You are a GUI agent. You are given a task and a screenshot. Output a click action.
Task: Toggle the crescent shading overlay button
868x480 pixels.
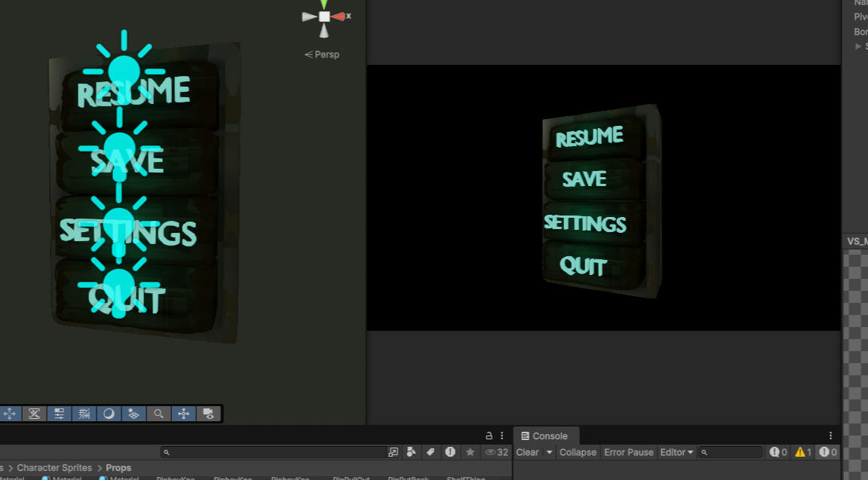(109, 414)
